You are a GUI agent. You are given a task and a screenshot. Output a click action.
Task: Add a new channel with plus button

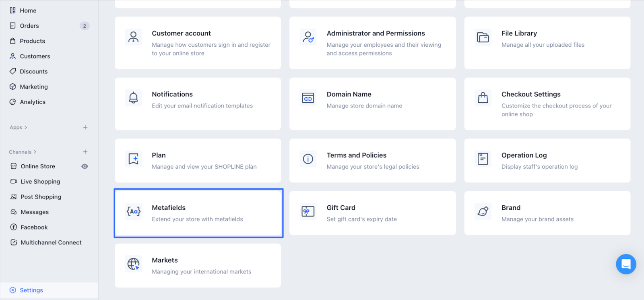pos(85,152)
